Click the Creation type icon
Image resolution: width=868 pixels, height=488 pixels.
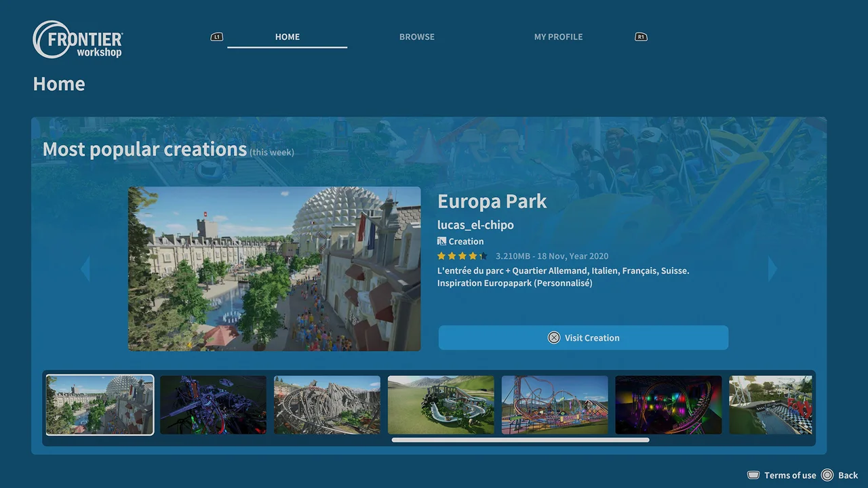[x=441, y=241]
